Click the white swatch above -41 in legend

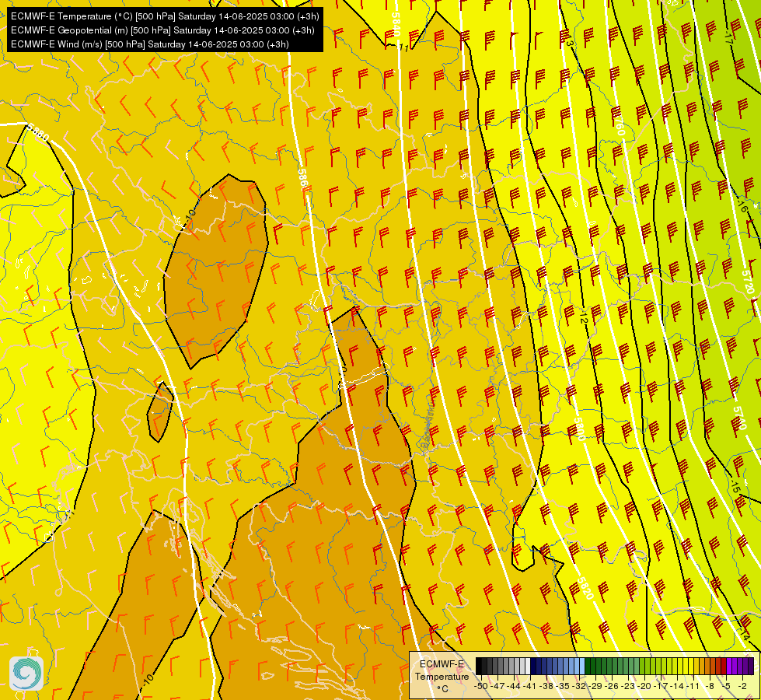[x=528, y=666]
